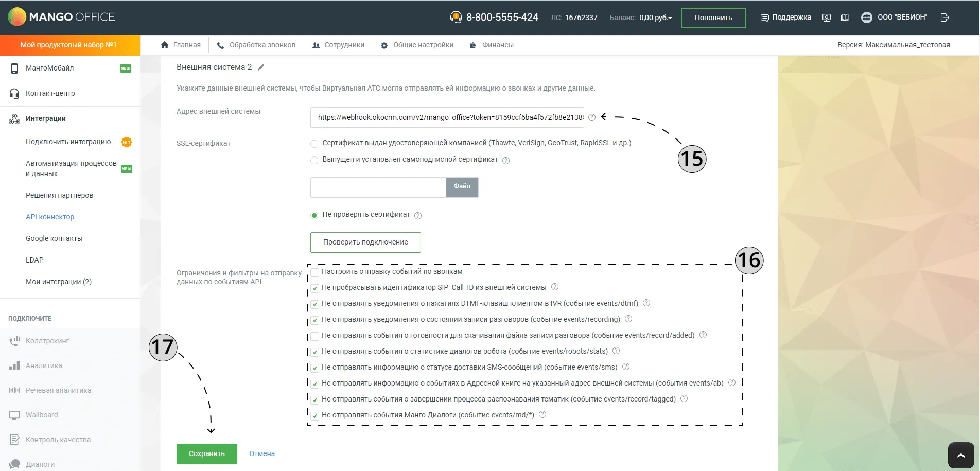Click the green Сохранить button
980x471 pixels.
[207, 453]
